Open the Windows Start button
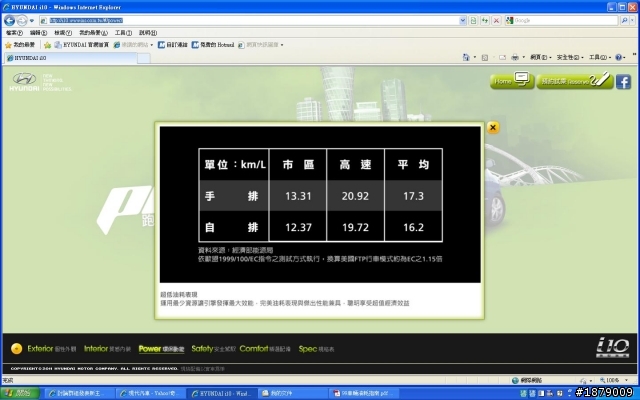Screen dimensions: 640x400 [20, 393]
